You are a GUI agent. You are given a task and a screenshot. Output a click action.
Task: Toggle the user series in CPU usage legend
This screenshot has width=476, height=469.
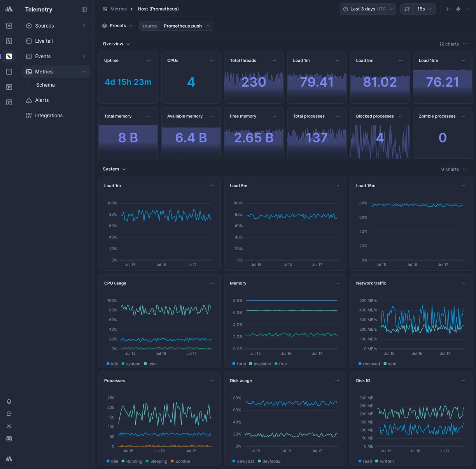coord(150,364)
